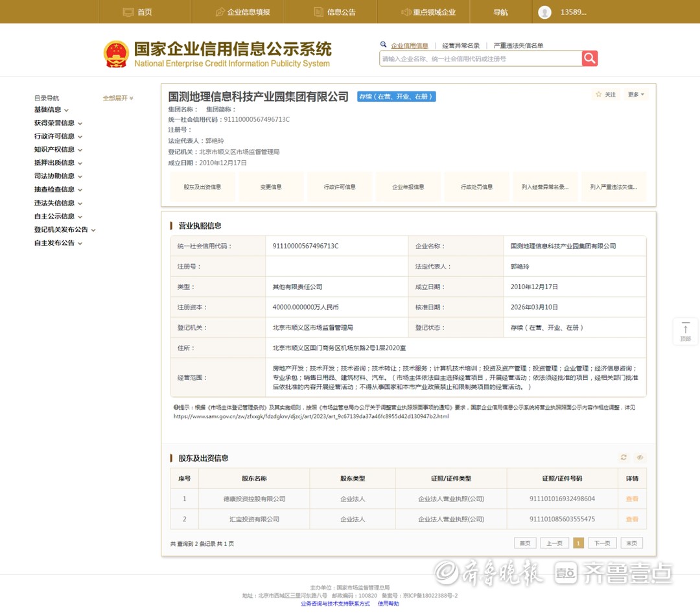The height and width of the screenshot is (616, 700).
Task: Open the 更多 dropdown
Action: click(x=636, y=94)
